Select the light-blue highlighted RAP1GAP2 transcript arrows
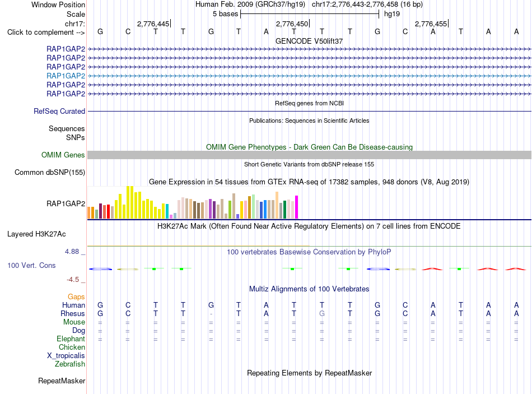Screen dimensions: 532x394 [309, 76]
